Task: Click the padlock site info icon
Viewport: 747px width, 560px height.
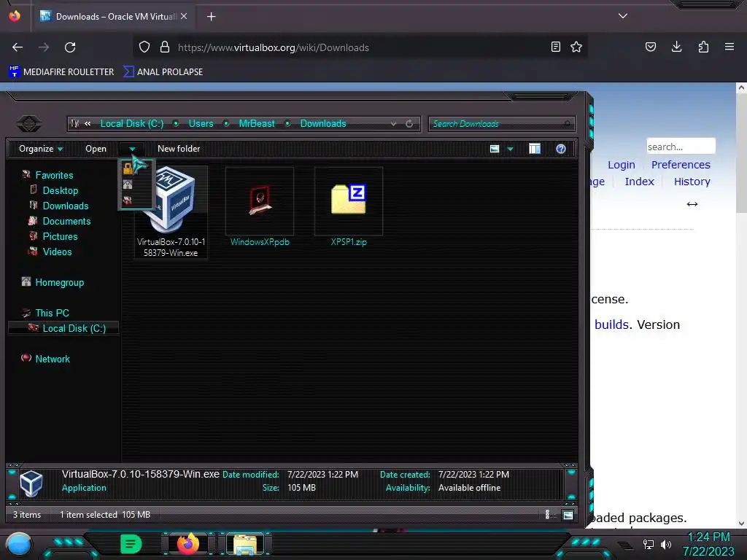Action: pos(165,47)
